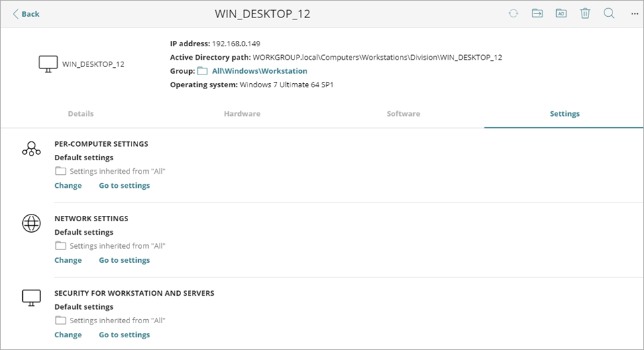Image resolution: width=644 pixels, height=350 pixels.
Task: Click the WIN_DESKTOP_12 computer icon
Action: pos(48,64)
